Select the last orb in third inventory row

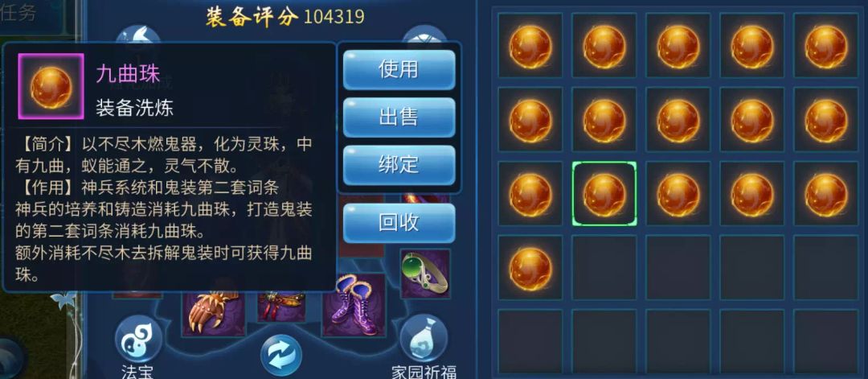(x=826, y=193)
